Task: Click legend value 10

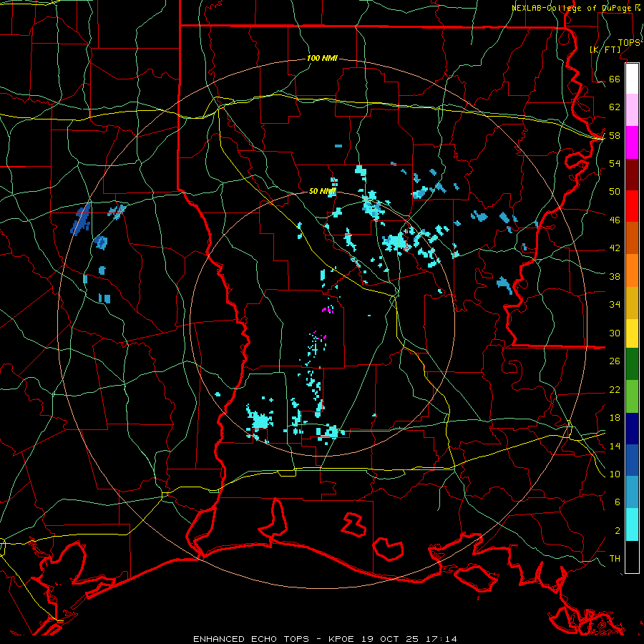Action: 615,474
